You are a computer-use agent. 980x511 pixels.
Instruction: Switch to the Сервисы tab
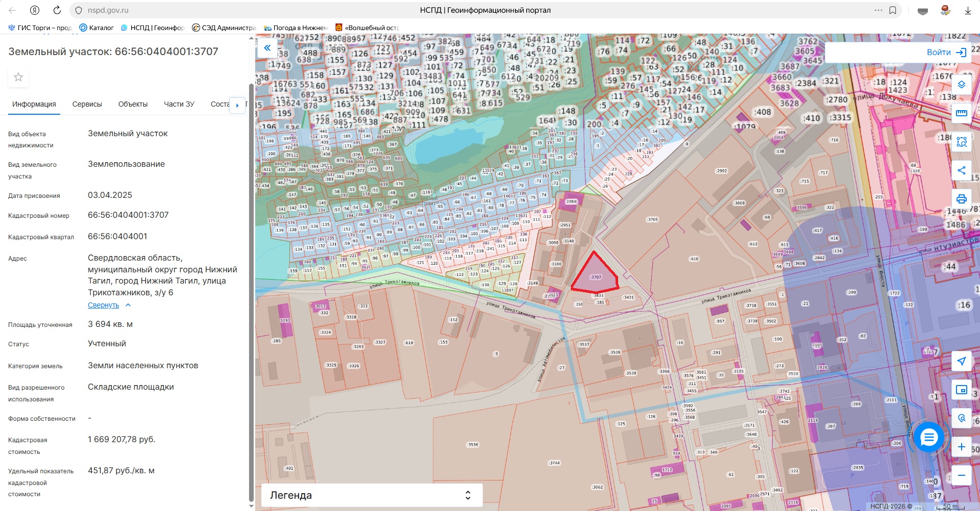(87, 104)
